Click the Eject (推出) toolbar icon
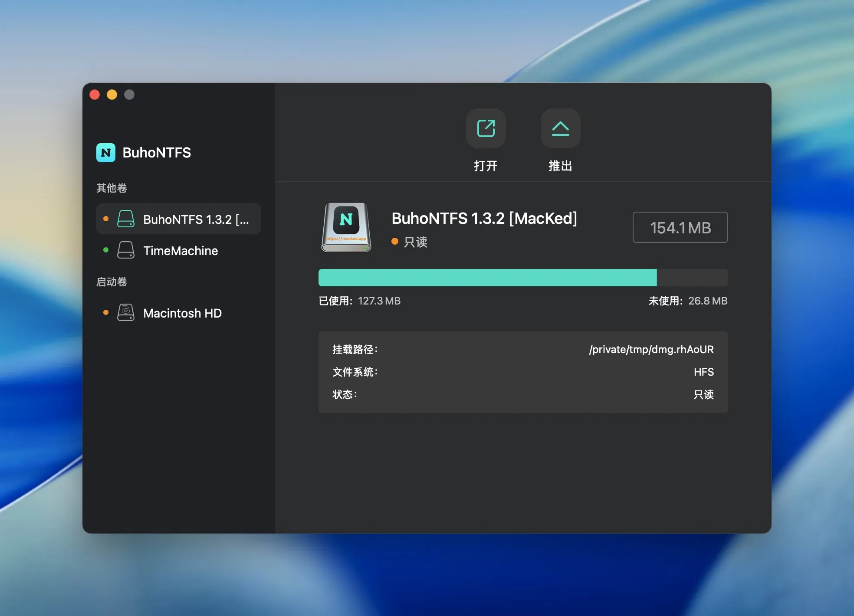The width and height of the screenshot is (854, 616). click(560, 128)
